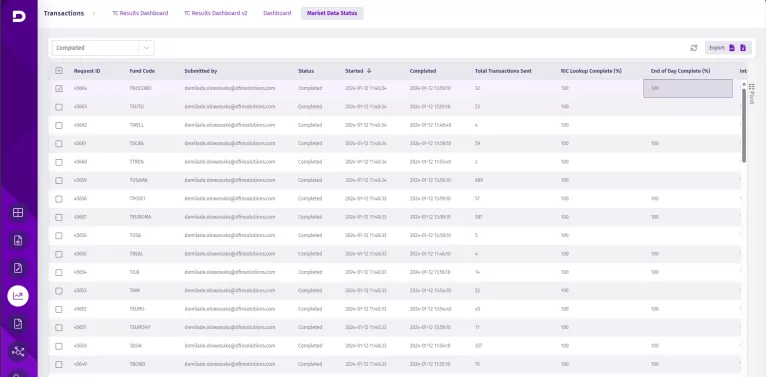Switch to TC Results Dashboard v2 tab
This screenshot has height=377, width=766.
[x=215, y=13]
